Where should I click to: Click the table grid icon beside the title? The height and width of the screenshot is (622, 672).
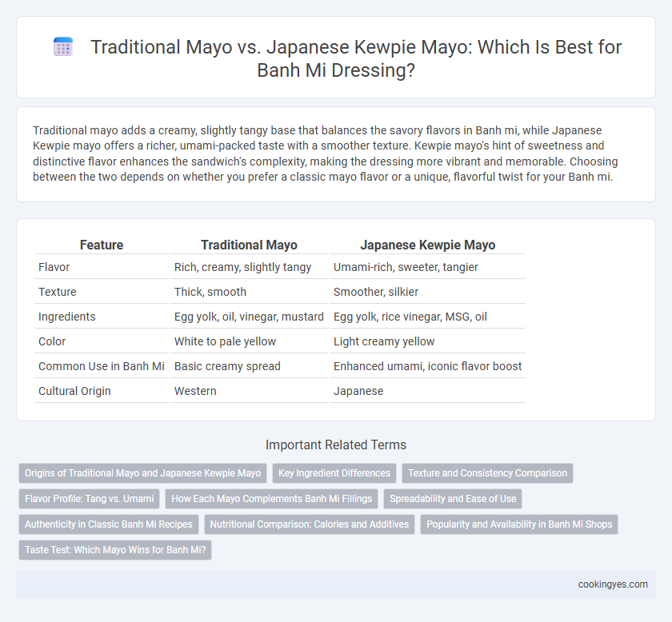[x=63, y=46]
